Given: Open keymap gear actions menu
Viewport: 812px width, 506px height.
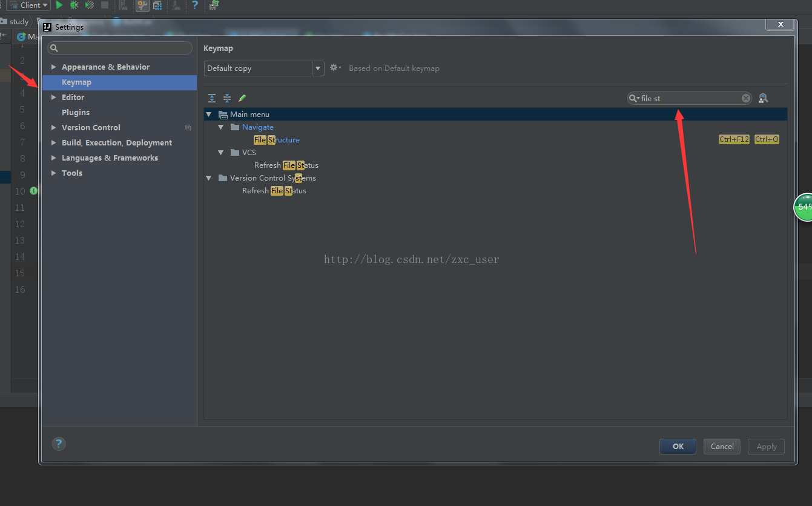Looking at the screenshot, I should [x=335, y=68].
